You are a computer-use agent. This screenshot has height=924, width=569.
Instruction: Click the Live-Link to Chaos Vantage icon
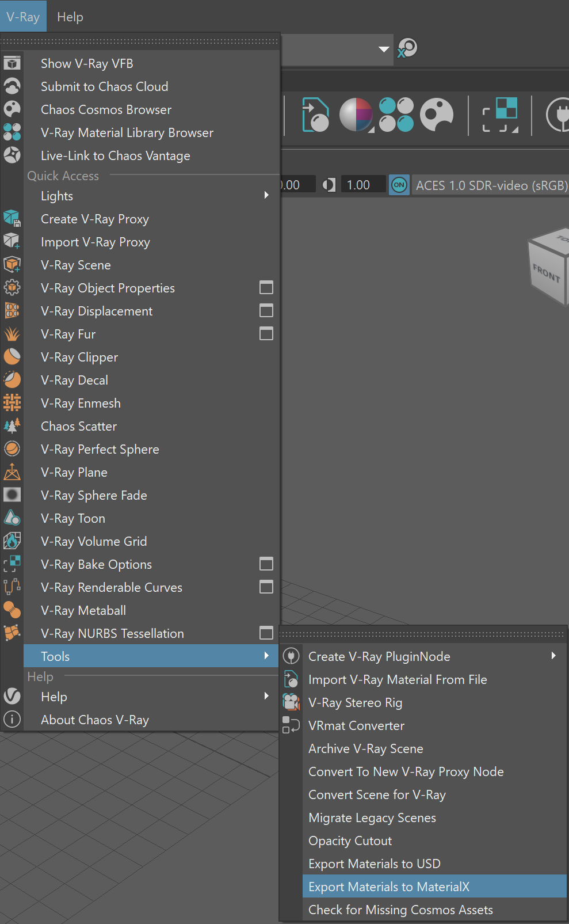pyautogui.click(x=12, y=155)
